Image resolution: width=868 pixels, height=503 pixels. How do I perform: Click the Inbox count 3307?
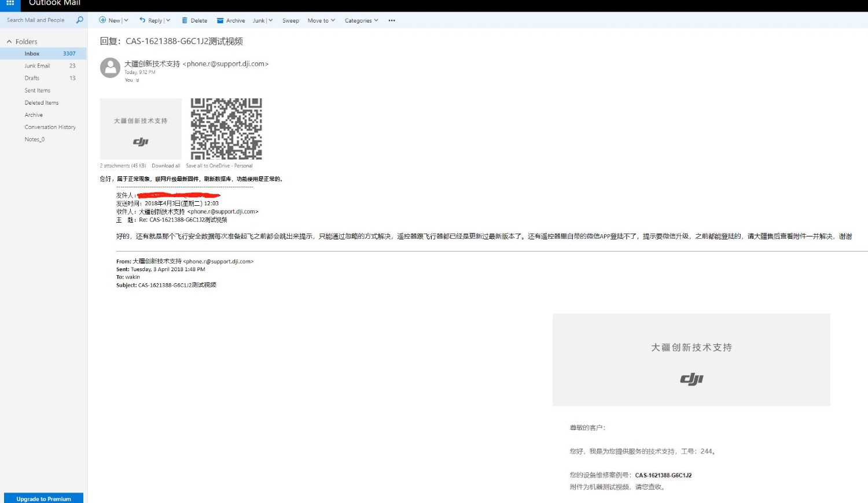(69, 53)
